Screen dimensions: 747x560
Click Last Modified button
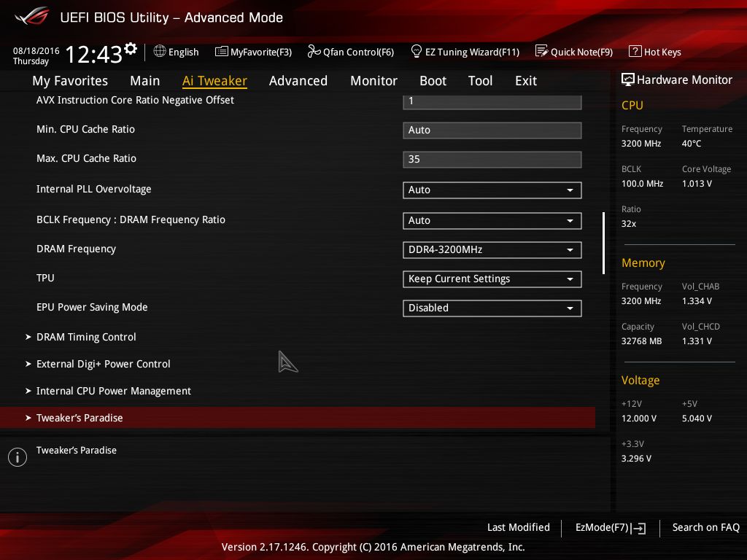point(519,528)
